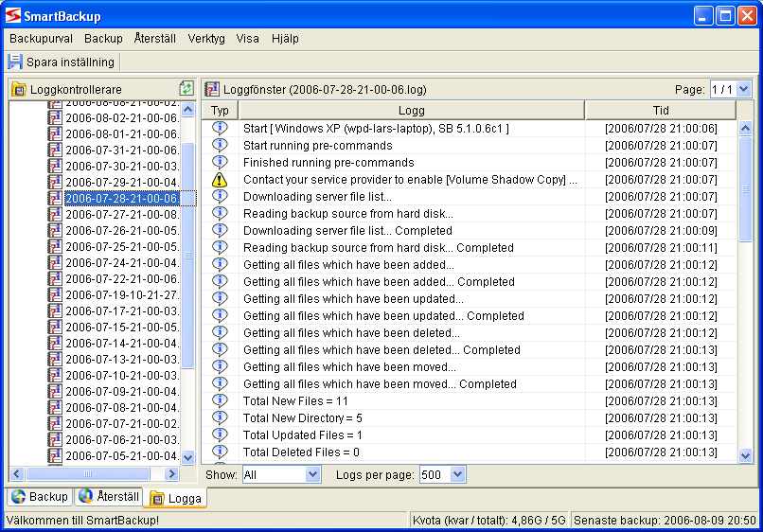Select log 2006-07-30-21-00-03
Screen dimensions: 763x532
coord(122,166)
